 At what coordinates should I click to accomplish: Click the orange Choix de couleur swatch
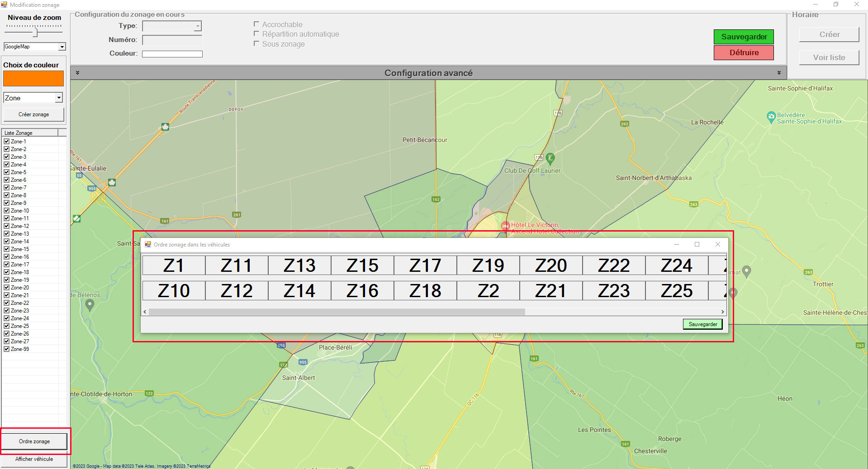tap(33, 78)
